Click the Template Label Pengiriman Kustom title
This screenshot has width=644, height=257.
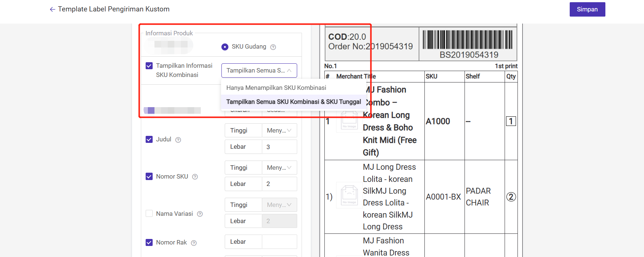(x=114, y=9)
